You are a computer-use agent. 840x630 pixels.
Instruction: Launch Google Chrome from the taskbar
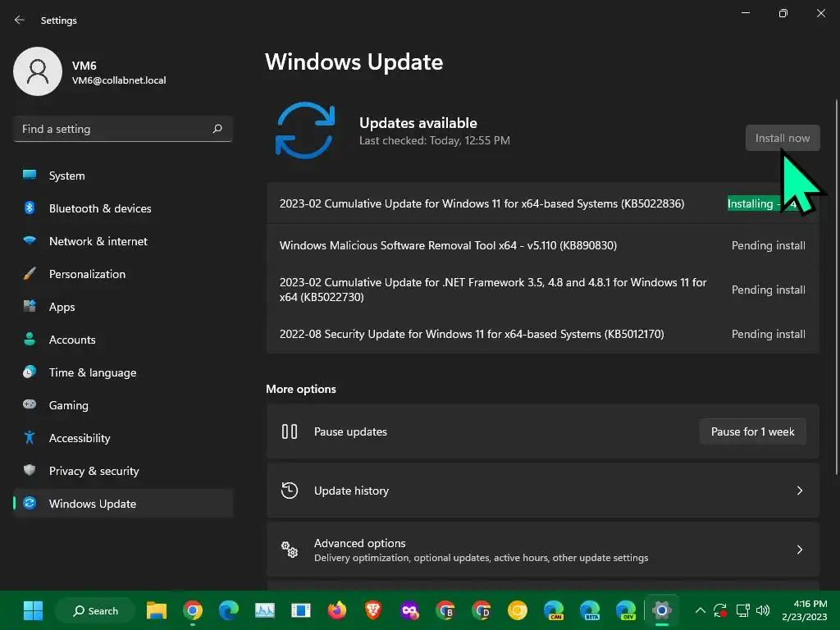tap(192, 610)
